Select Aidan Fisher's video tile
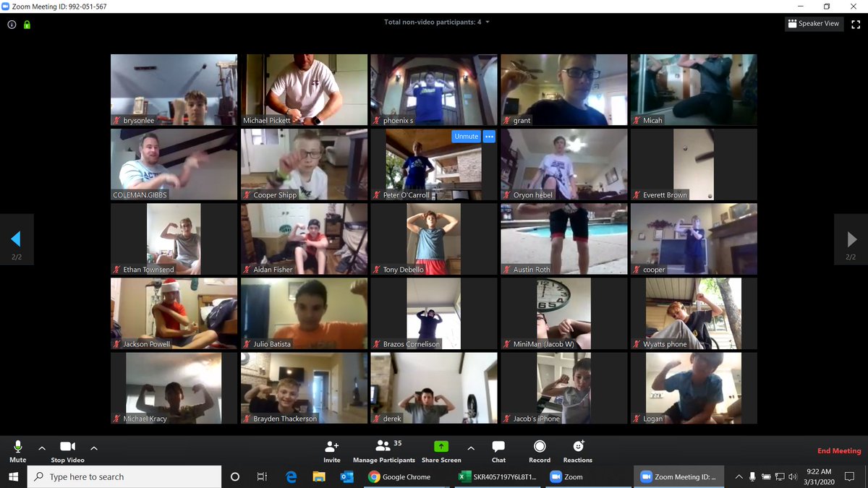This screenshot has width=868, height=488. click(x=304, y=239)
